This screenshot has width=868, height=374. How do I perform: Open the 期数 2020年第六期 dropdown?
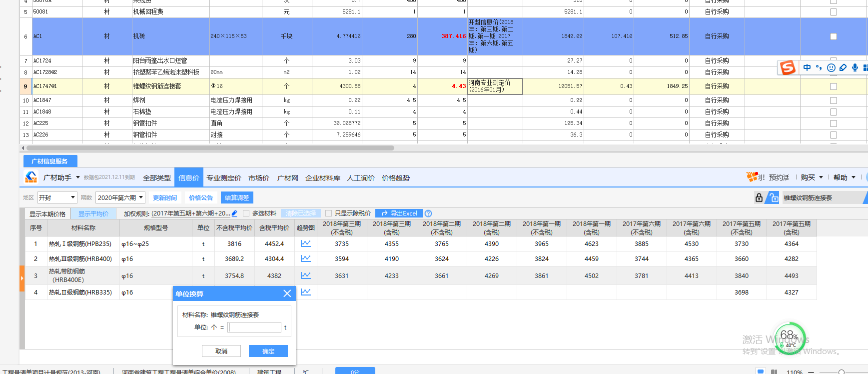120,197
